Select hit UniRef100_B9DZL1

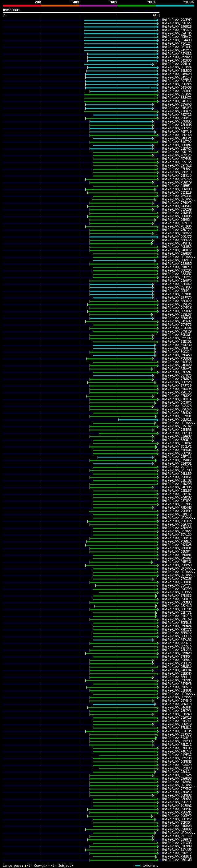[x=176, y=802]
